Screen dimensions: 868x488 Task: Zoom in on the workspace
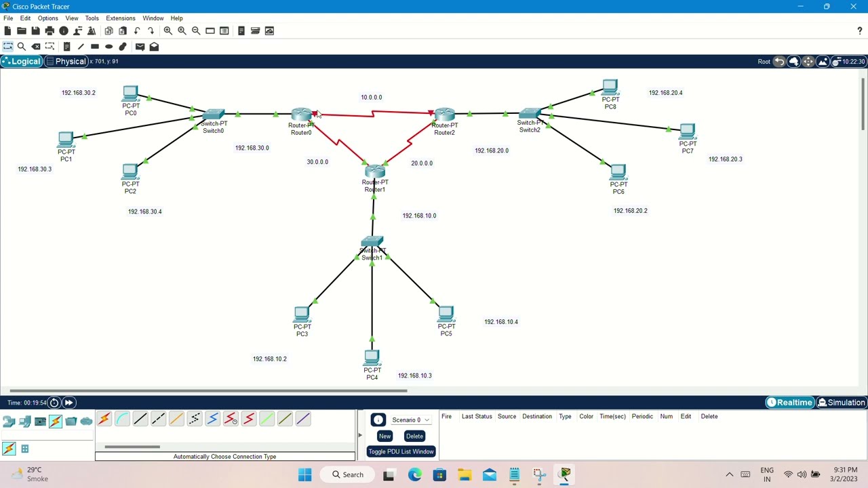pos(167,30)
